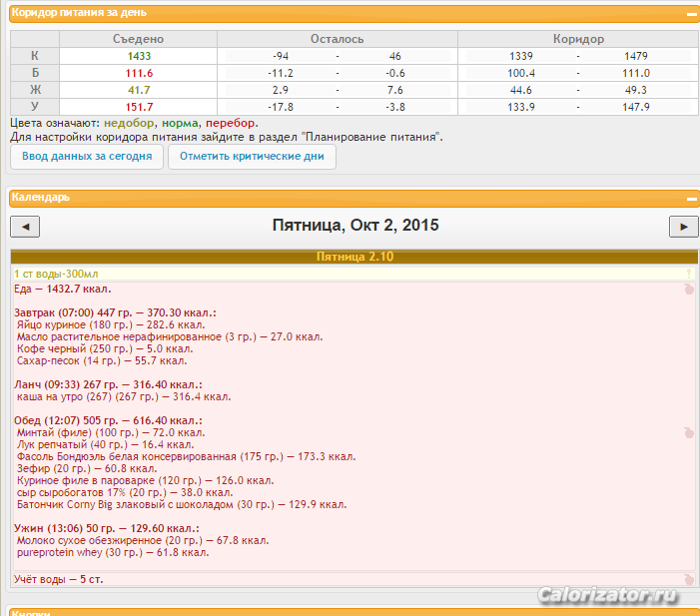Click the Учёт воды — 5 ст. entry
Screen dimensions: 700x616
point(58,579)
